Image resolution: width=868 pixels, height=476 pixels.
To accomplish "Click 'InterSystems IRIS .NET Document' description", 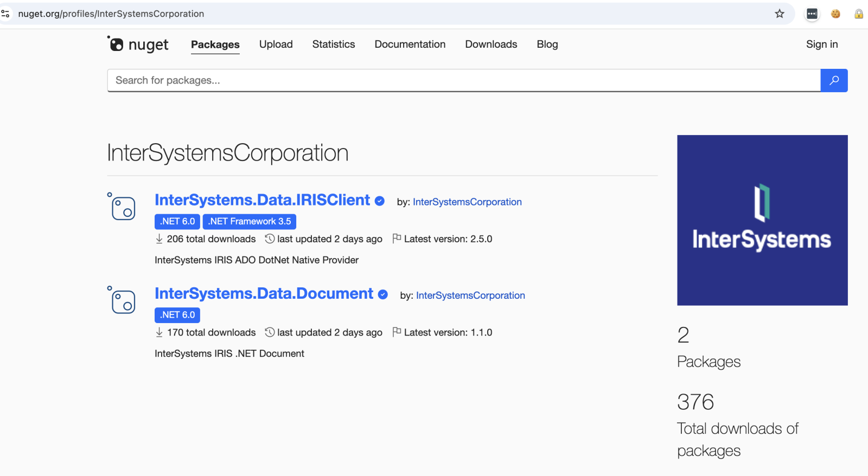I will pyautogui.click(x=229, y=353).
